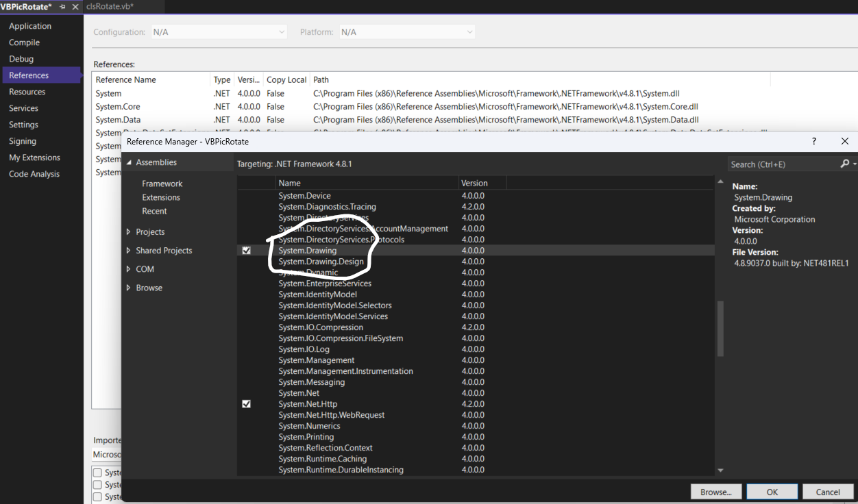Select the System.Drawing.Design row
The width and height of the screenshot is (858, 504).
pyautogui.click(x=476, y=262)
